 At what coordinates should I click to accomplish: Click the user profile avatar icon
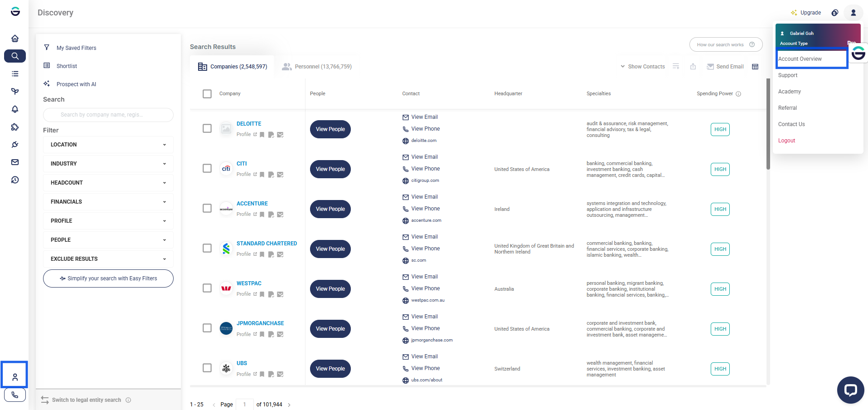[853, 13]
